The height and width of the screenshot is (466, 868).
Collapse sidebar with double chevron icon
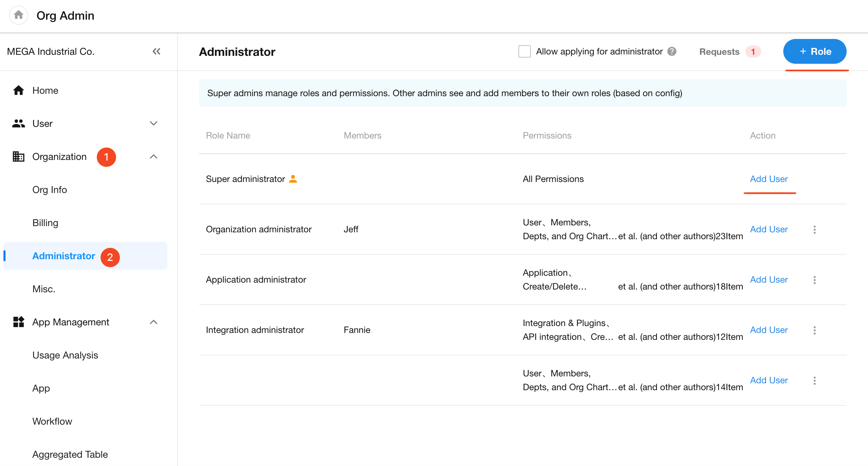(156, 51)
